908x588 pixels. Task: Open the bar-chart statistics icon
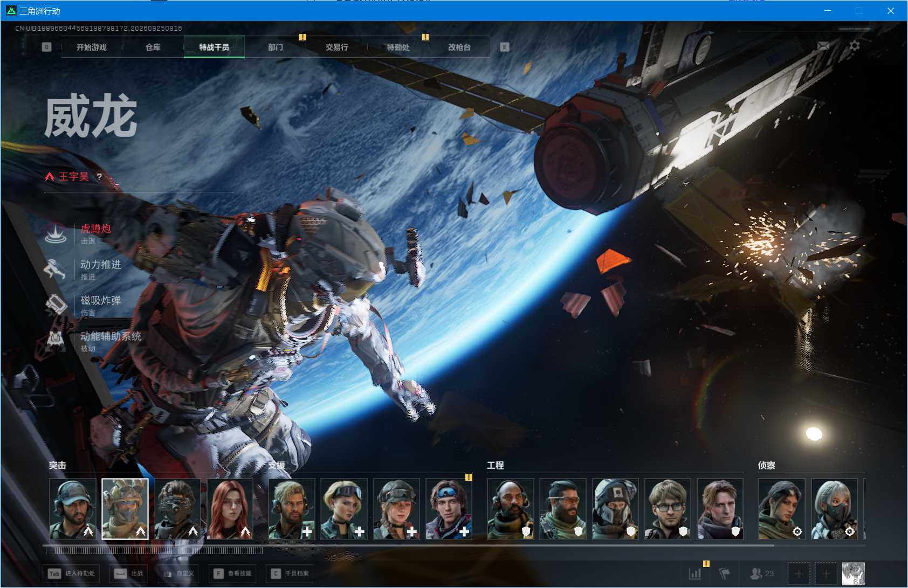(x=696, y=573)
